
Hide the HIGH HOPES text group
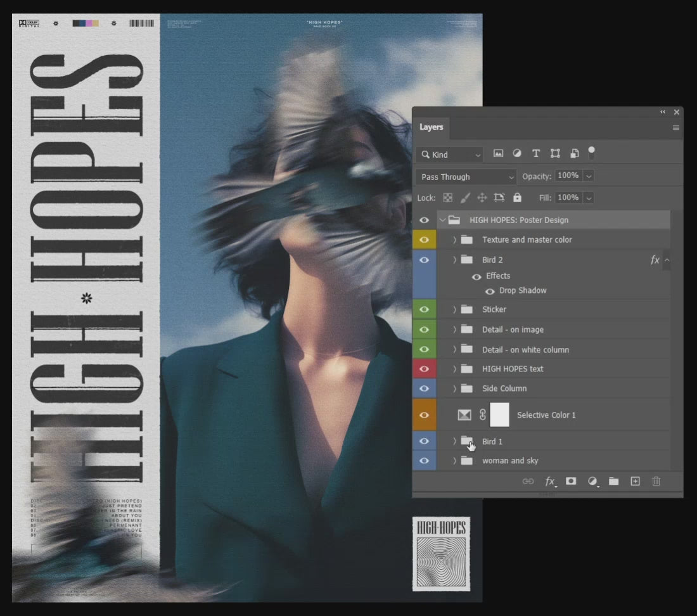click(x=424, y=369)
